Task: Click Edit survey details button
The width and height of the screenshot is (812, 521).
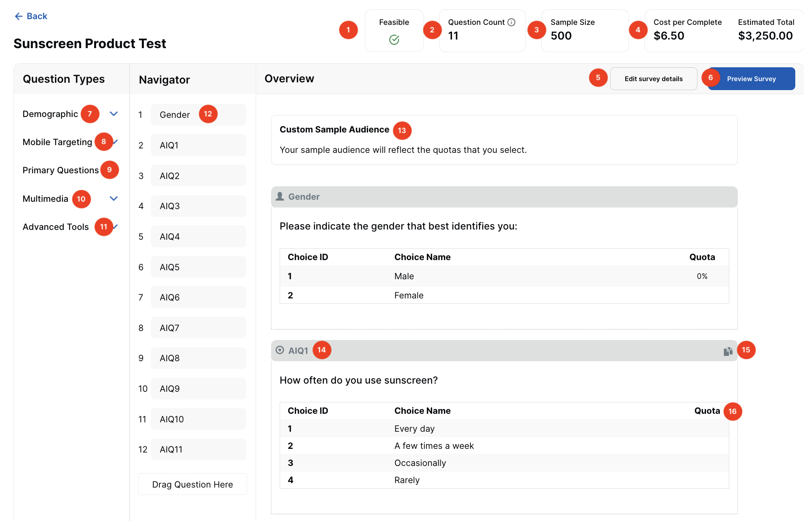Action: coord(653,79)
